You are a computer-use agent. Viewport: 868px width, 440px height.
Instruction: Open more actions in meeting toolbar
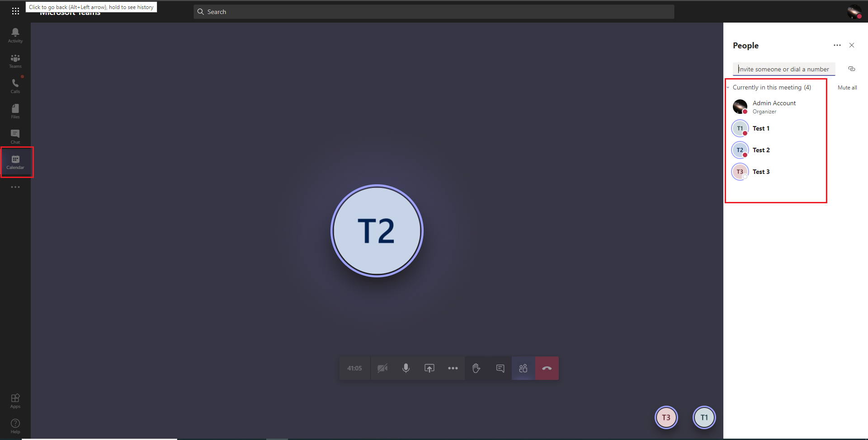pos(453,368)
